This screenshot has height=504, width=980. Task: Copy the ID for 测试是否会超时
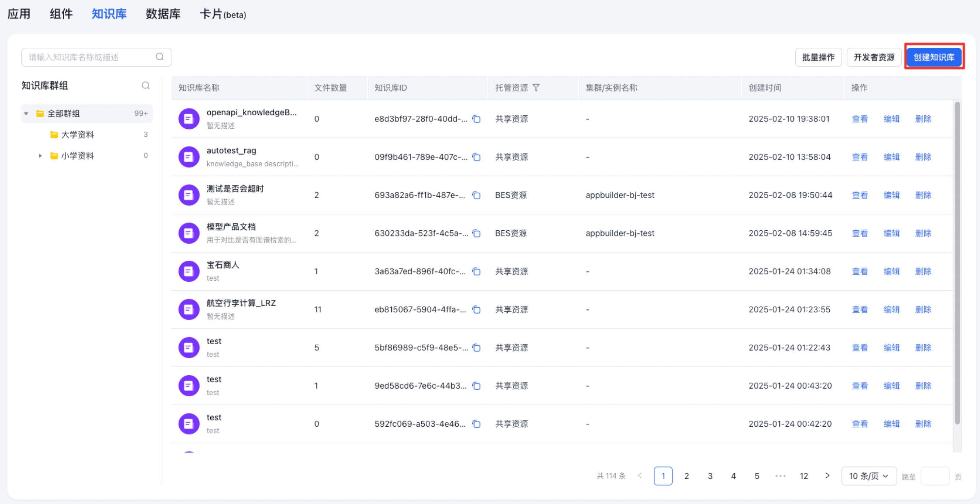click(476, 195)
